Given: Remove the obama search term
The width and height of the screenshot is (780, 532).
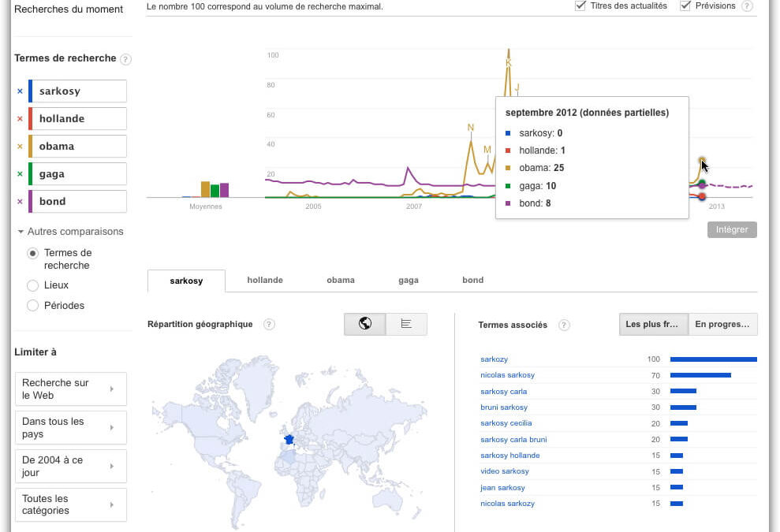Looking at the screenshot, I should pyautogui.click(x=20, y=146).
